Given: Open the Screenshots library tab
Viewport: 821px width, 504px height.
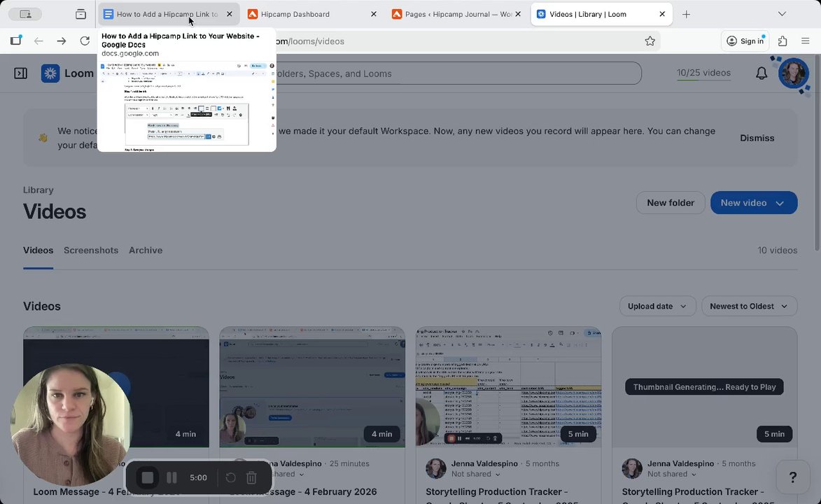Looking at the screenshot, I should pyautogui.click(x=91, y=251).
